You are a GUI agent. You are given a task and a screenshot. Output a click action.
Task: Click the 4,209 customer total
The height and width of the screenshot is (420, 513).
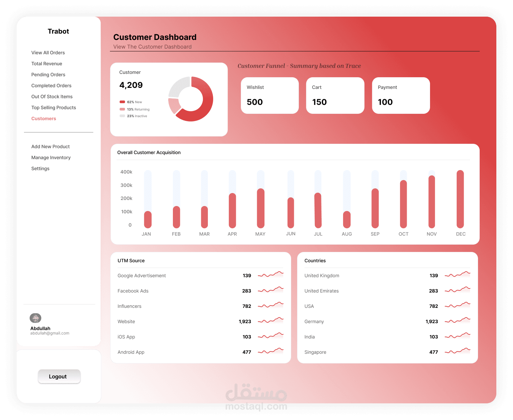pyautogui.click(x=131, y=85)
